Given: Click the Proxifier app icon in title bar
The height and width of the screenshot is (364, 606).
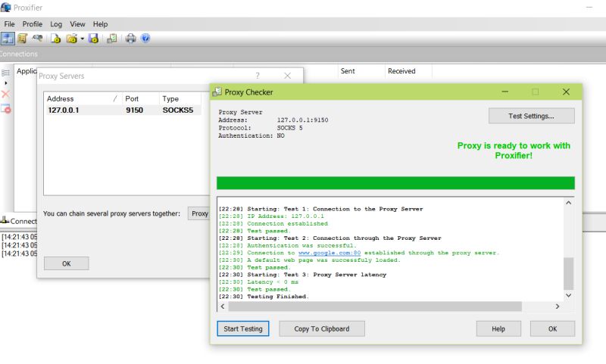Looking at the screenshot, I should 6,8.
